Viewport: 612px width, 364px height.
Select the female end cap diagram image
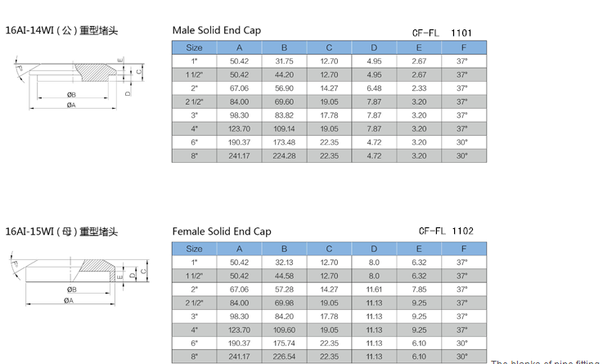click(79, 279)
